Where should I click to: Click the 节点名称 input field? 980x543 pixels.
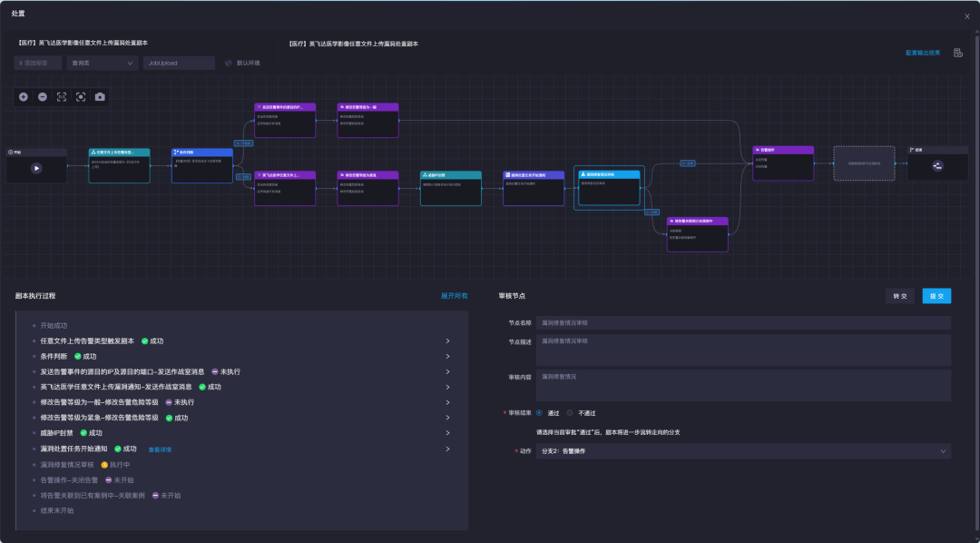(744, 322)
